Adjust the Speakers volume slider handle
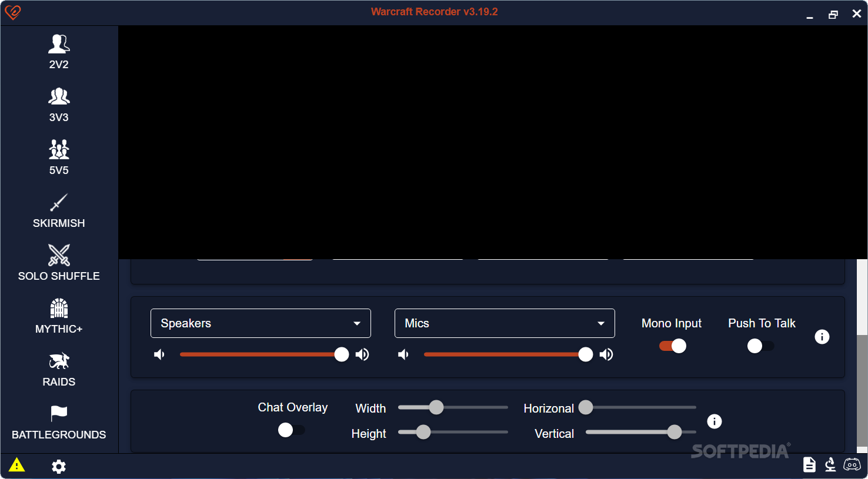 pos(342,354)
